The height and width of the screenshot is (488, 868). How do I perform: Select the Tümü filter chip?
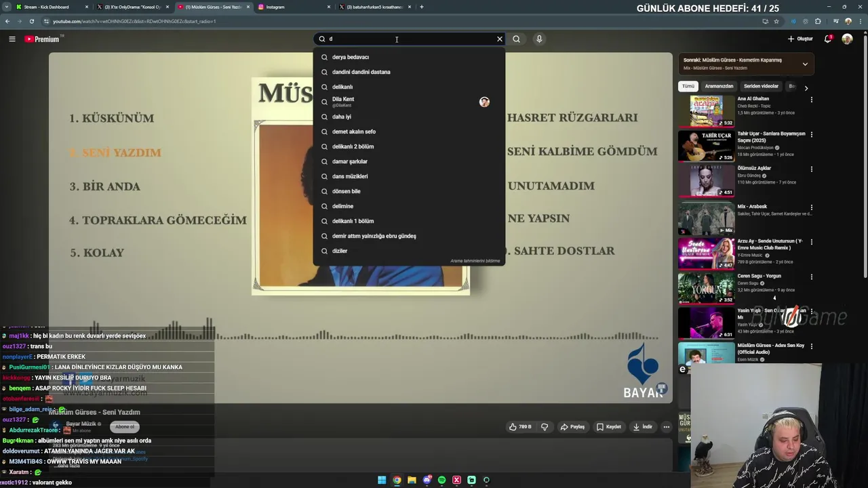688,86
